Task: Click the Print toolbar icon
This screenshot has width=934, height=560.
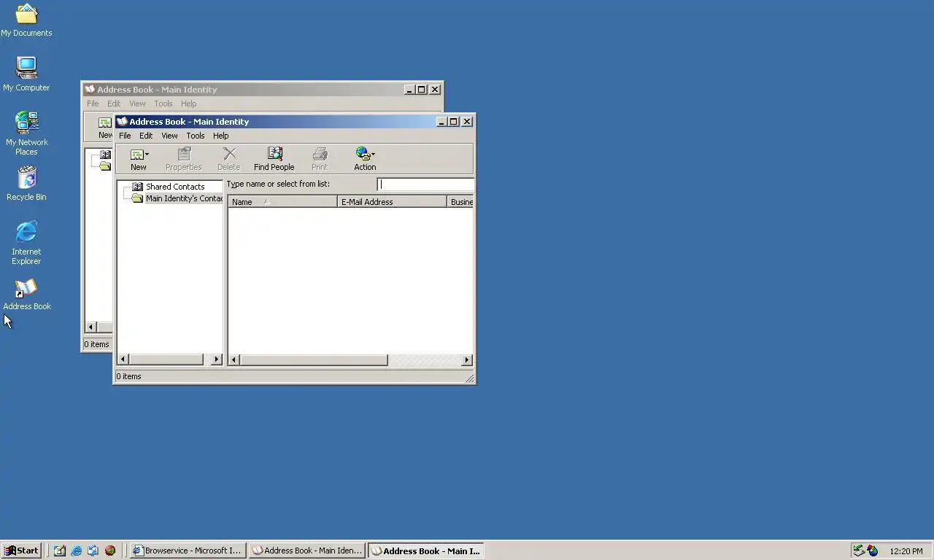Action: coord(320,159)
